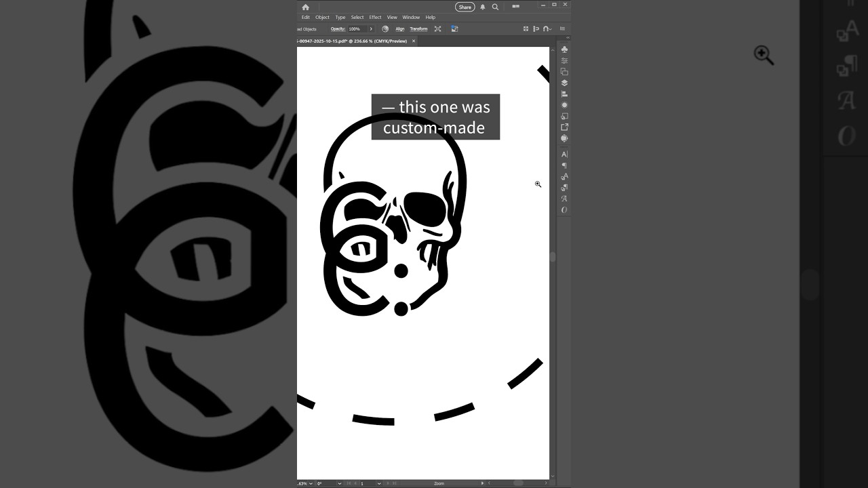Click the skull artwork on the canvas

click(x=393, y=216)
